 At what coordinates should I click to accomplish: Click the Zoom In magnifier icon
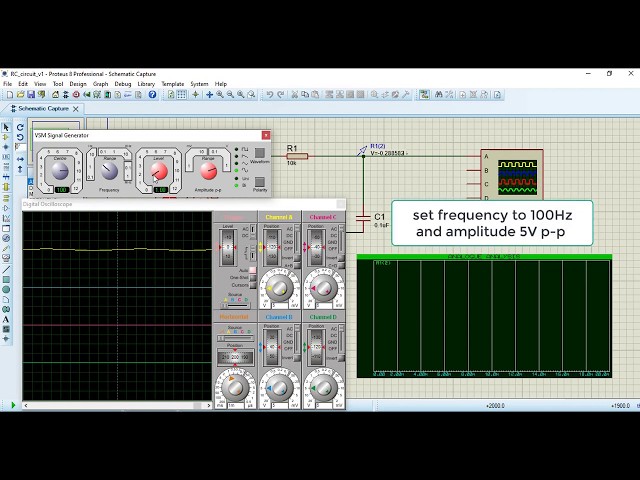pos(220,95)
